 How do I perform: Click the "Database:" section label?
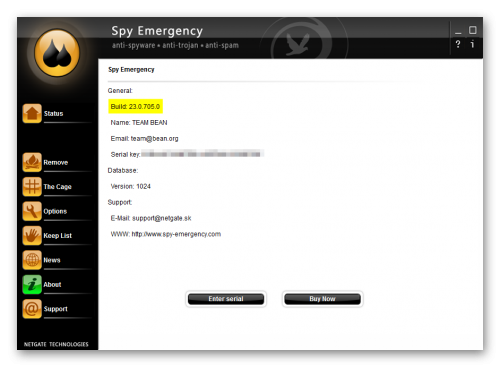[123, 171]
